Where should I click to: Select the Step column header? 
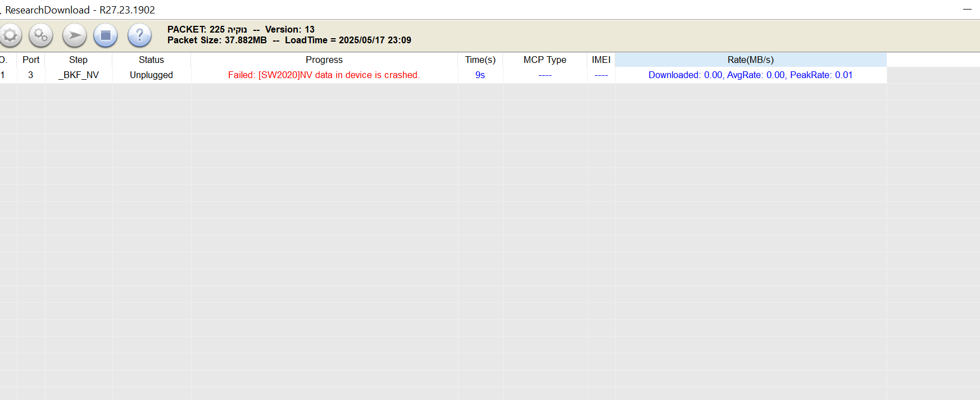click(79, 60)
